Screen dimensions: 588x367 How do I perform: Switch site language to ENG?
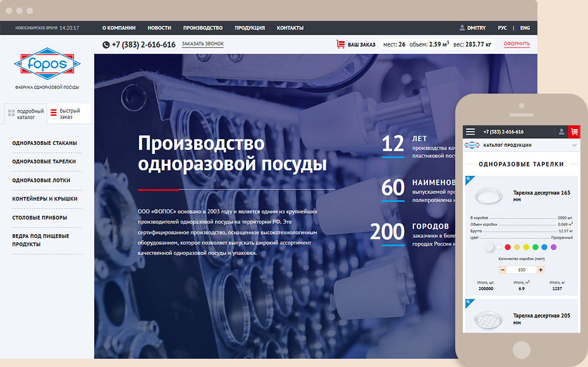coord(525,28)
